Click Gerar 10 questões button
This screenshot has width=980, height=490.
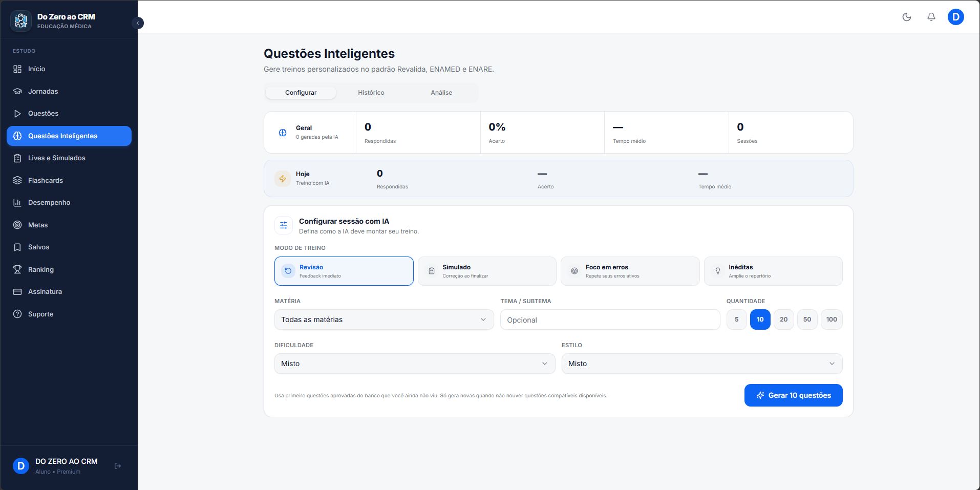[794, 395]
